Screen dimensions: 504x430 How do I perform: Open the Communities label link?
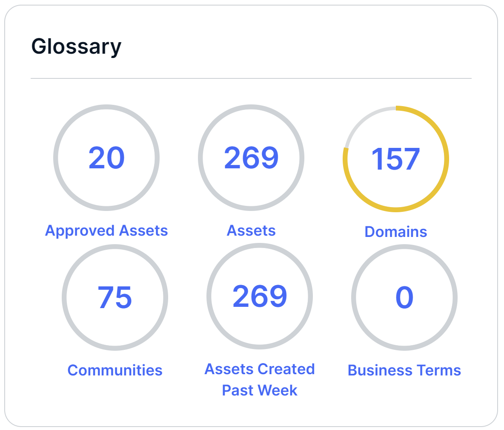(x=115, y=370)
